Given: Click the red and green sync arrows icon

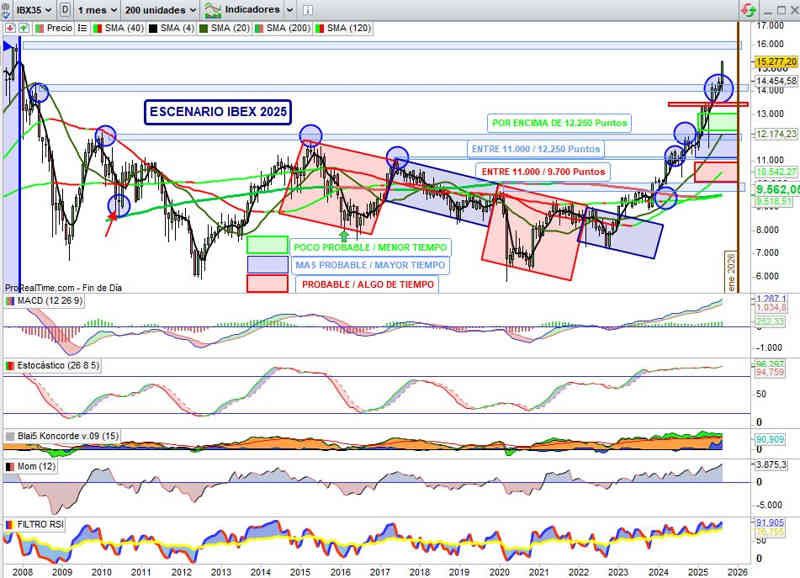Looking at the screenshot, I should coord(748,10).
